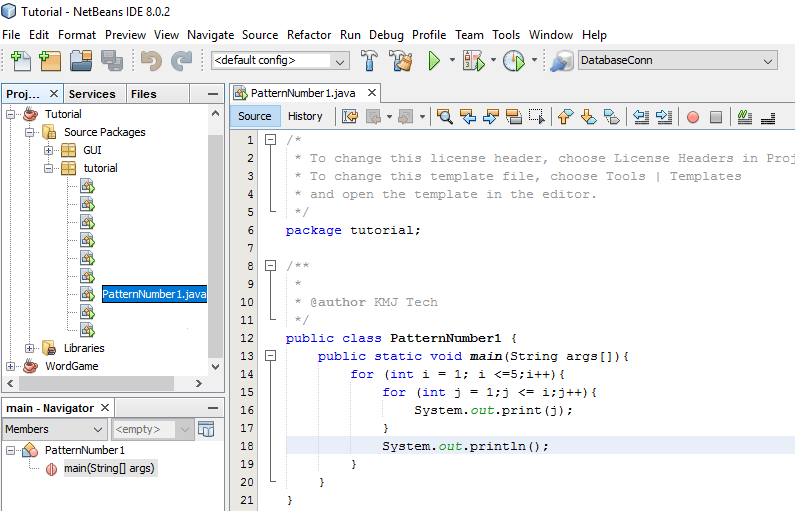Screen dimensions: 795x511
Task: Open the Run Project dropdown arrow
Action: pos(452,60)
